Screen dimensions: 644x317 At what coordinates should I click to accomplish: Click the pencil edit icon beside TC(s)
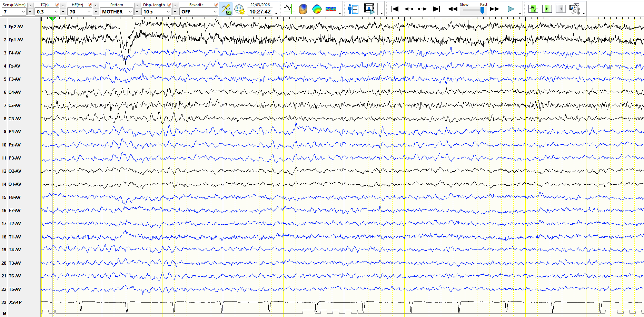(x=57, y=5)
